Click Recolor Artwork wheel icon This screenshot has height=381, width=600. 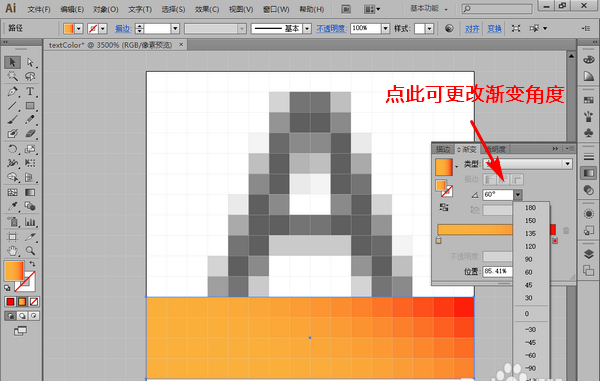click(x=449, y=28)
